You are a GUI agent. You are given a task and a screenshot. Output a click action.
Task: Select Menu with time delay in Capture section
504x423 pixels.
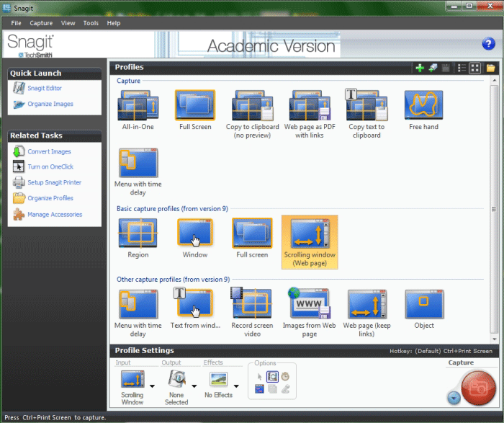coord(138,172)
